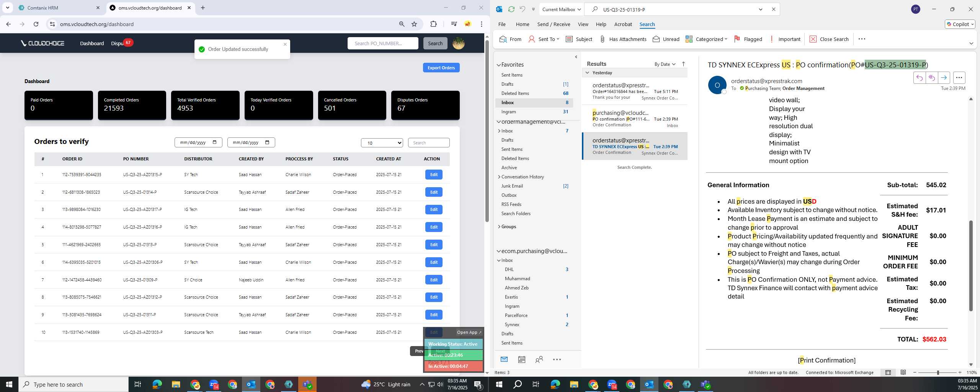Click the Reply All icon in the email
Screen dimensions: 980x392
(932, 78)
